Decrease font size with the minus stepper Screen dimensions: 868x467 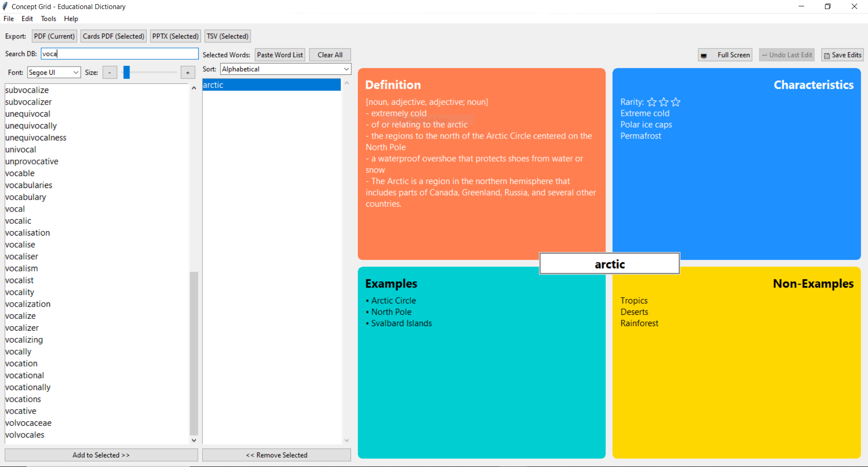coord(110,72)
